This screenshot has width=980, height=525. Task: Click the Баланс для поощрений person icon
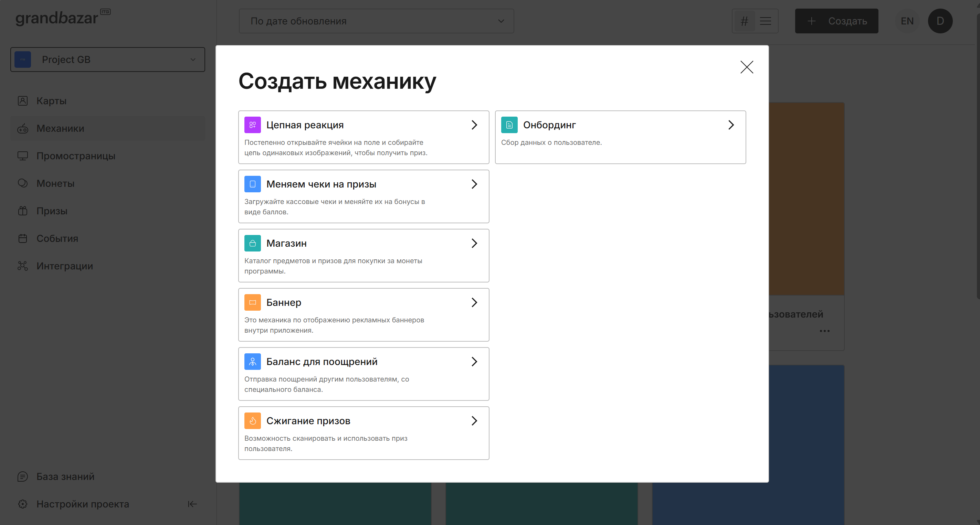click(x=252, y=362)
